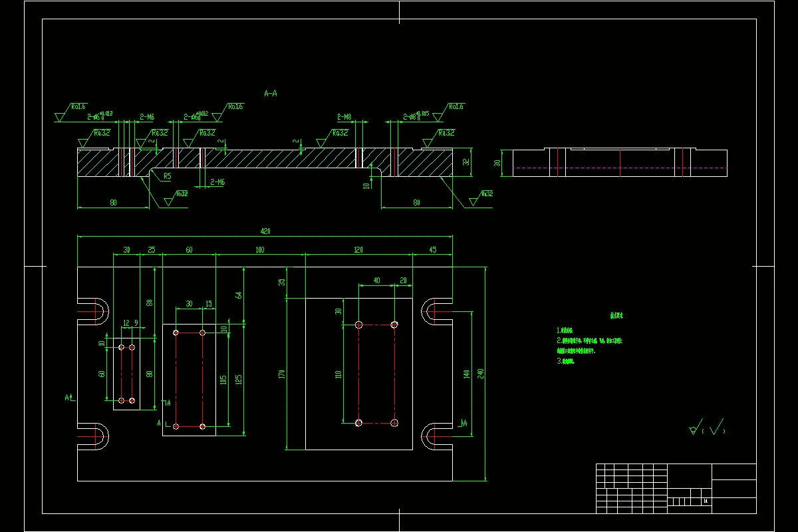Select the 15 horizontal dimension text
Screen dimensions: 798x532
click(x=209, y=304)
